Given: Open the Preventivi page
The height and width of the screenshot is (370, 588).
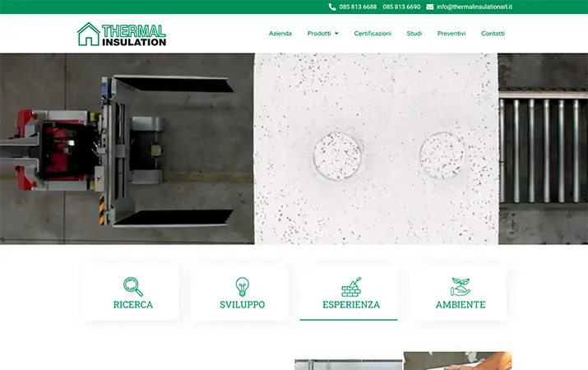Looking at the screenshot, I should point(451,34).
